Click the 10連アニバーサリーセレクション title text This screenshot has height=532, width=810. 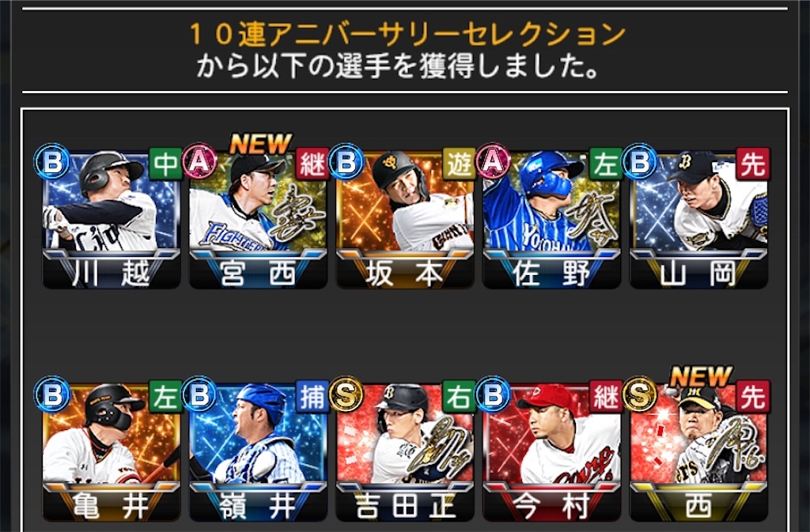click(x=407, y=34)
